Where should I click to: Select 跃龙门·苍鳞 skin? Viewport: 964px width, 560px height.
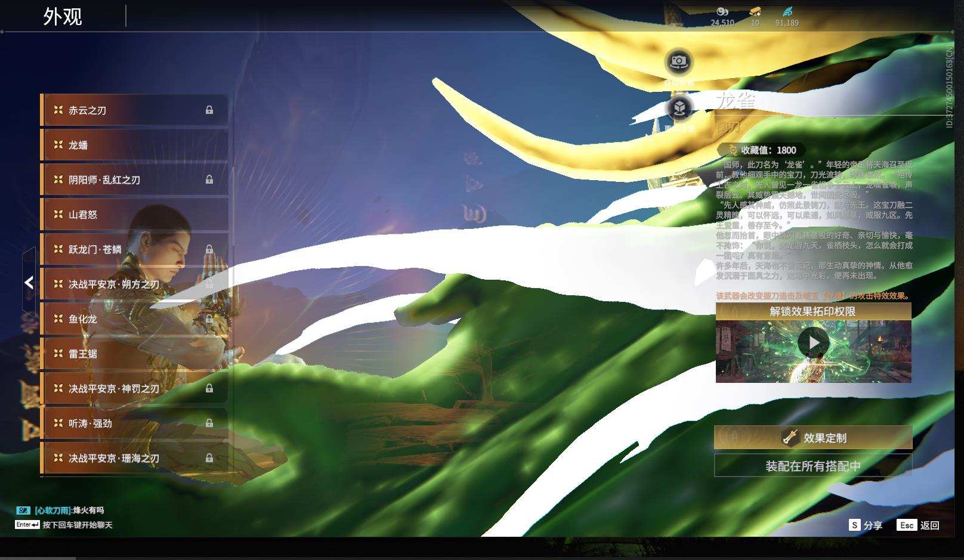134,249
